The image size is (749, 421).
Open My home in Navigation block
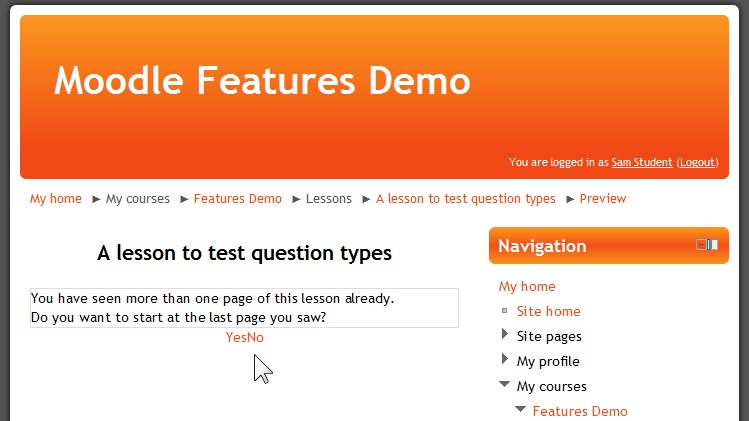click(527, 287)
